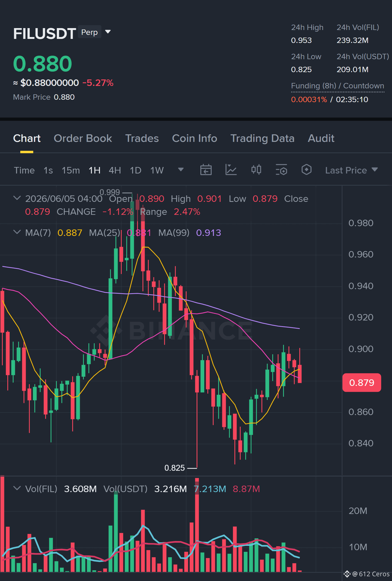Select the 4H time interval
Image resolution: width=392 pixels, height=581 pixels.
pyautogui.click(x=115, y=170)
